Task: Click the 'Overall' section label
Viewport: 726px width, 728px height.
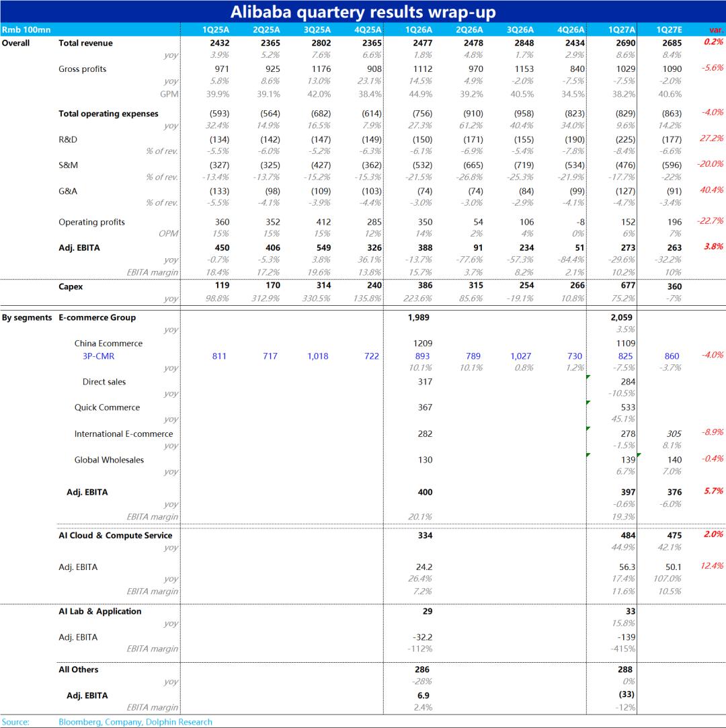Action: (15, 43)
